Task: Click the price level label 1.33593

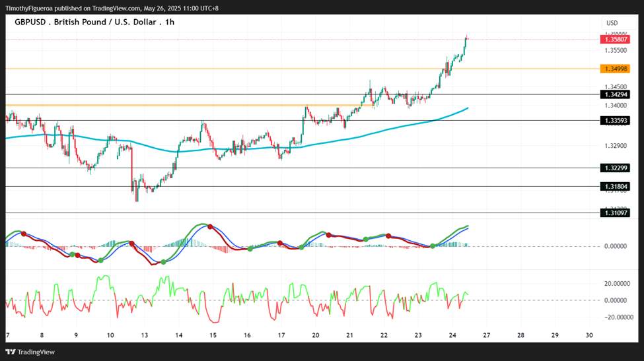Action: point(615,120)
